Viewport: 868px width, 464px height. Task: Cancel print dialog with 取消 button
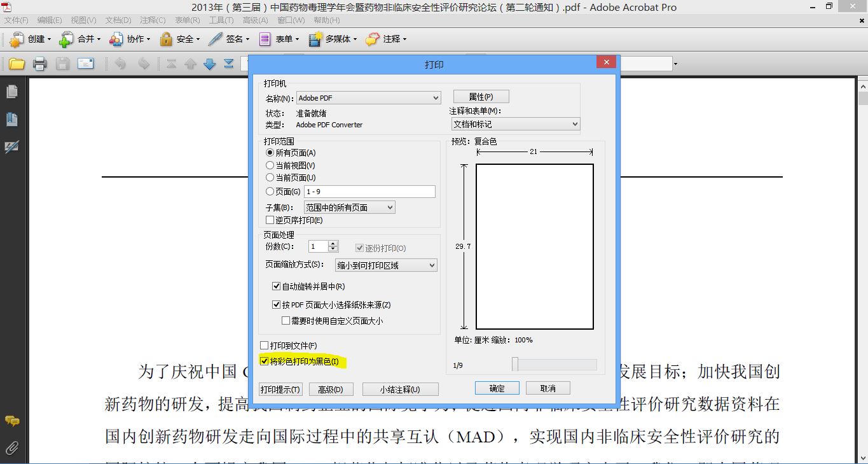(x=548, y=388)
